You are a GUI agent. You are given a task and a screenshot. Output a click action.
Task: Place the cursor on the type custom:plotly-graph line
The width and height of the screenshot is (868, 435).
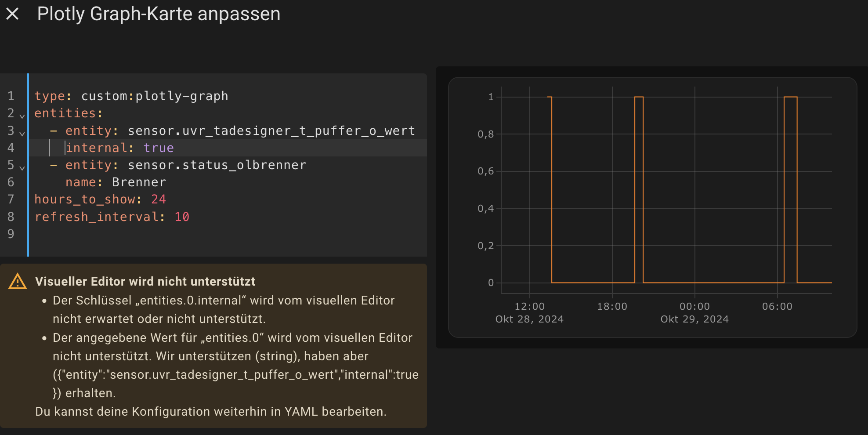pos(131,96)
